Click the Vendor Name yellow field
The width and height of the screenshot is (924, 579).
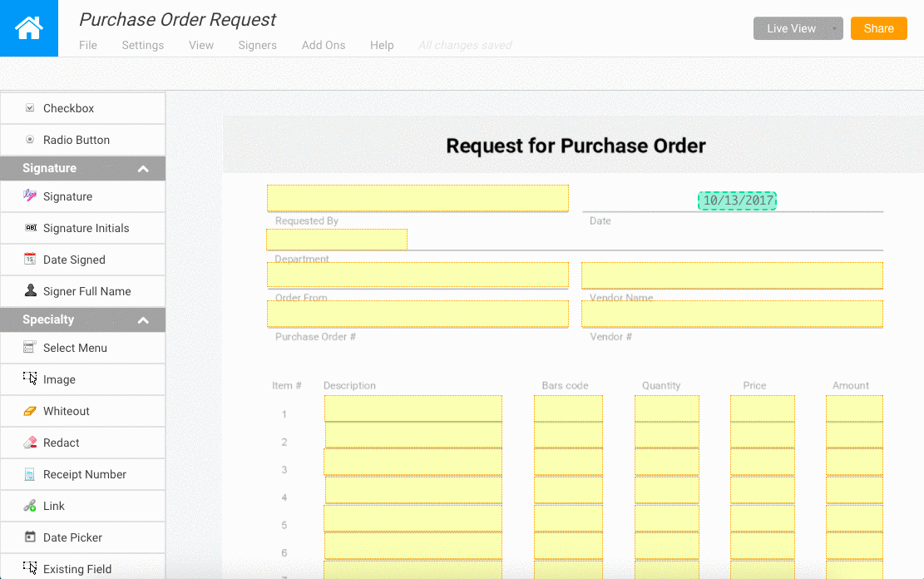[733, 275]
